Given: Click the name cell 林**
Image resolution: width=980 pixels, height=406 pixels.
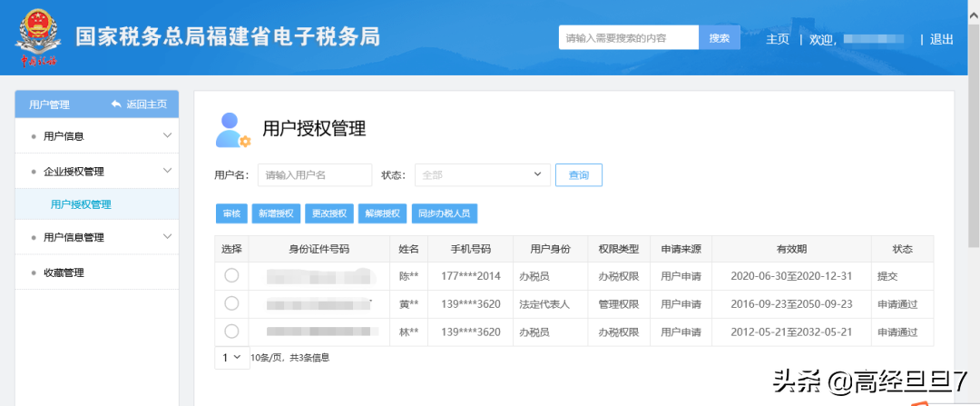Looking at the screenshot, I should click(408, 332).
